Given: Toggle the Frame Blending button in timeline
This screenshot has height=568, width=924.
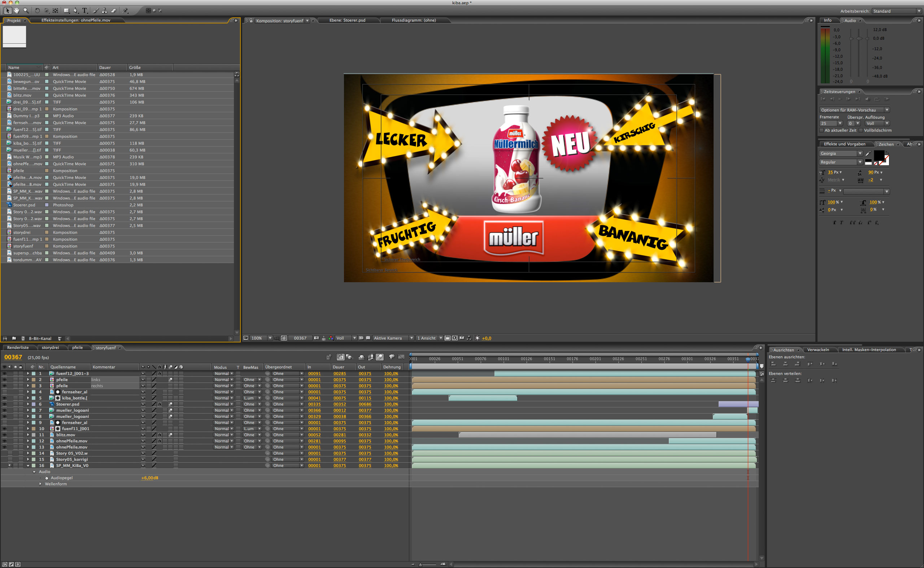Looking at the screenshot, I should (370, 357).
